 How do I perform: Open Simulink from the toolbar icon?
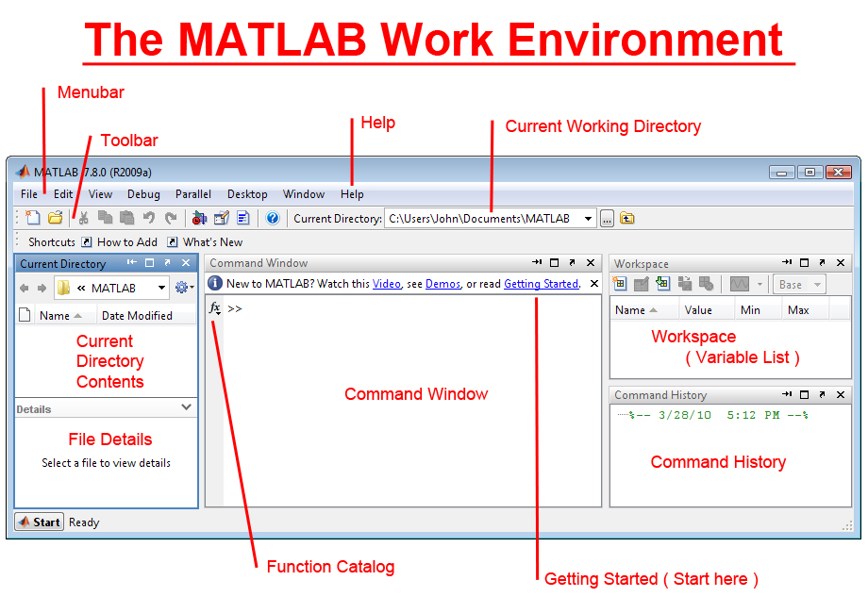199,218
